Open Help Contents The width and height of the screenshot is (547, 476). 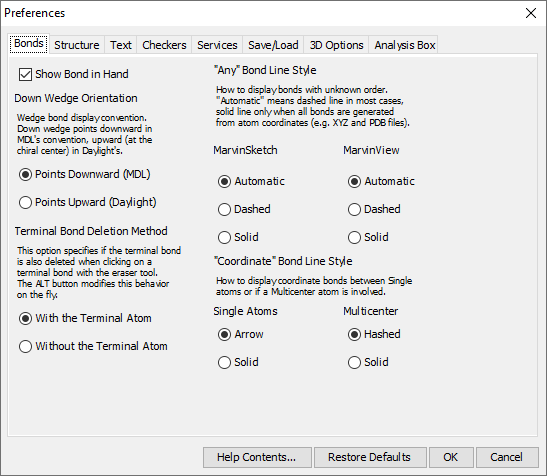coord(257,457)
